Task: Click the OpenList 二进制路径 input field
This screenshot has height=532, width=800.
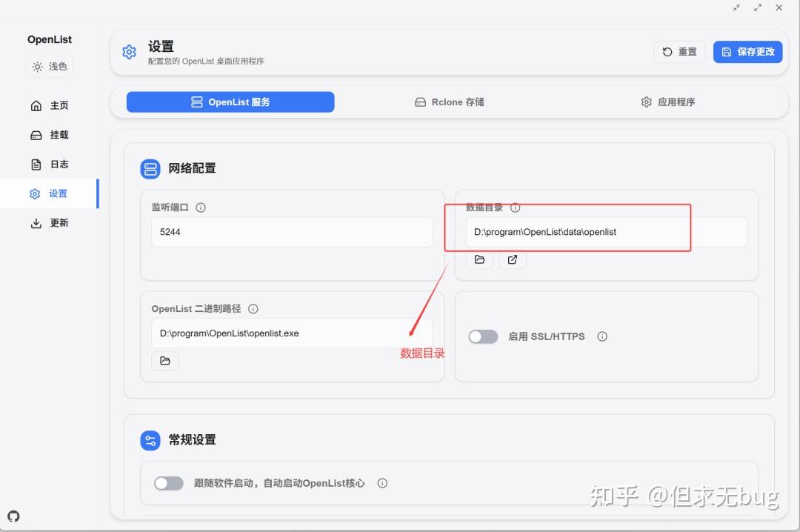Action: click(x=292, y=333)
